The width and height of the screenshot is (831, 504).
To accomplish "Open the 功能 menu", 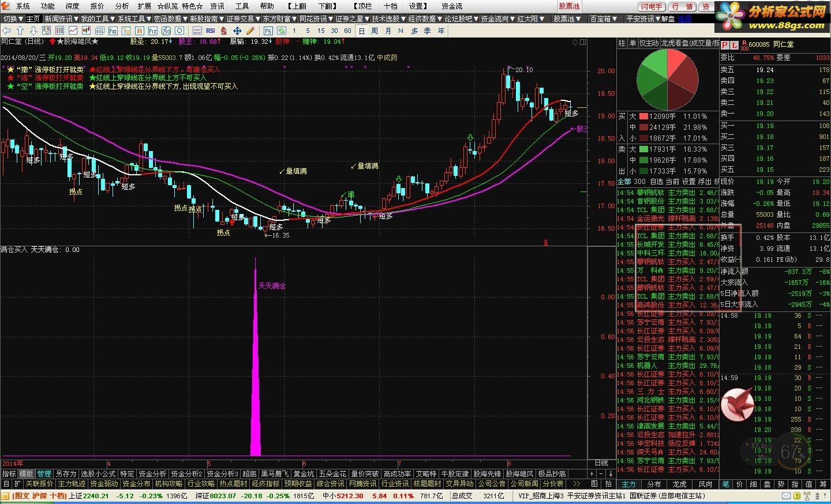I will (x=48, y=6).
